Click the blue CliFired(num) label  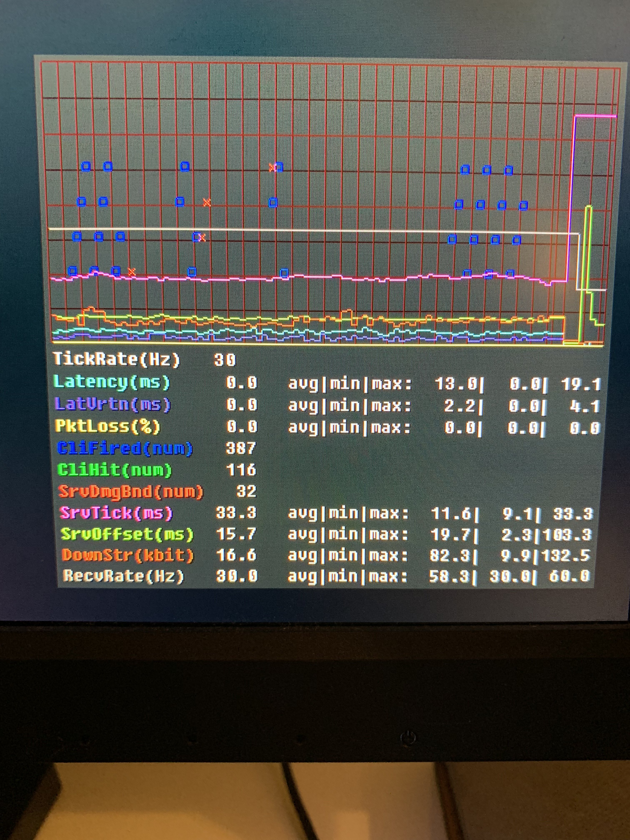(125, 449)
